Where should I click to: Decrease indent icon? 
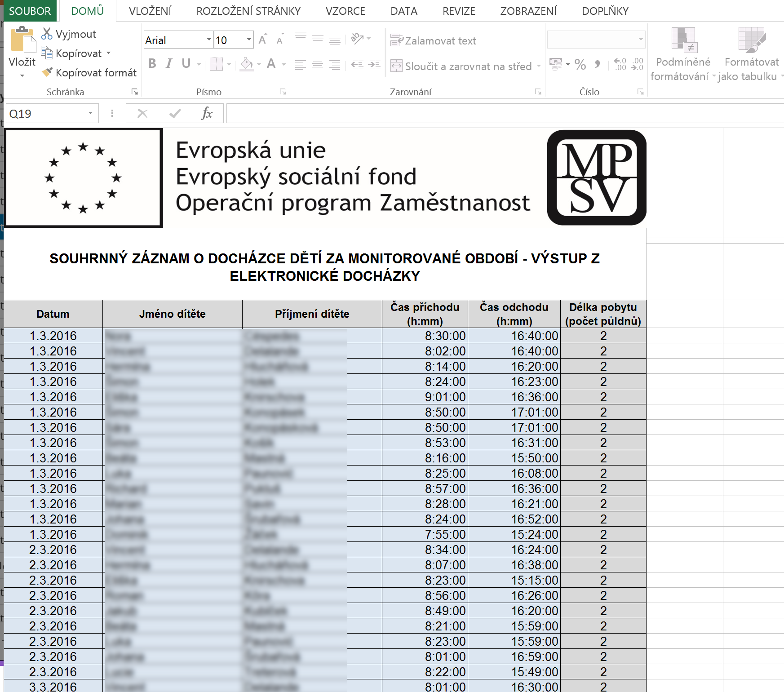[x=357, y=65]
